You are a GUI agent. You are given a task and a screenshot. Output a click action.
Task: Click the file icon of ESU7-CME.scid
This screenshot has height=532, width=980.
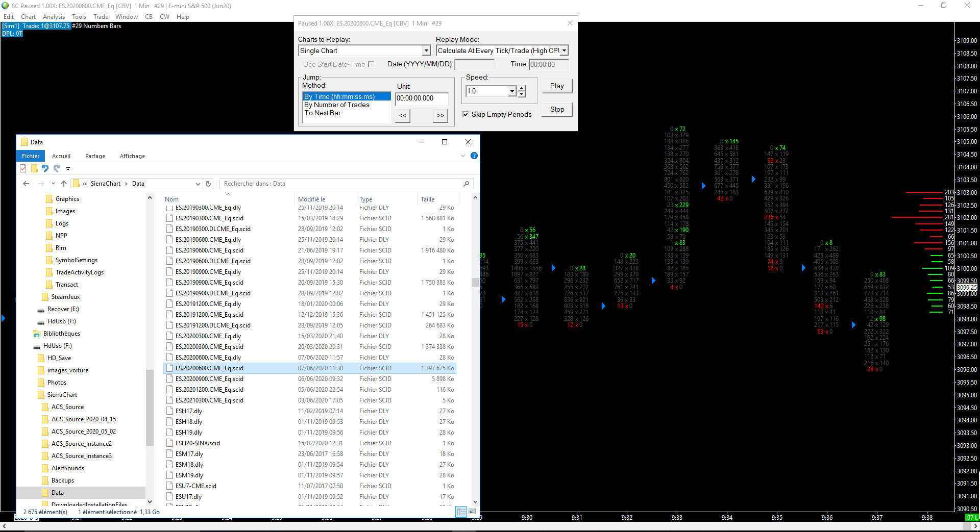click(169, 486)
